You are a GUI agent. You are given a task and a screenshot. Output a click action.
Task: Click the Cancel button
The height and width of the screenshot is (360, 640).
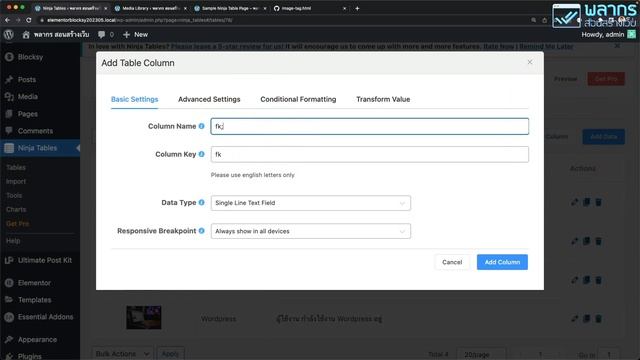coord(452,262)
